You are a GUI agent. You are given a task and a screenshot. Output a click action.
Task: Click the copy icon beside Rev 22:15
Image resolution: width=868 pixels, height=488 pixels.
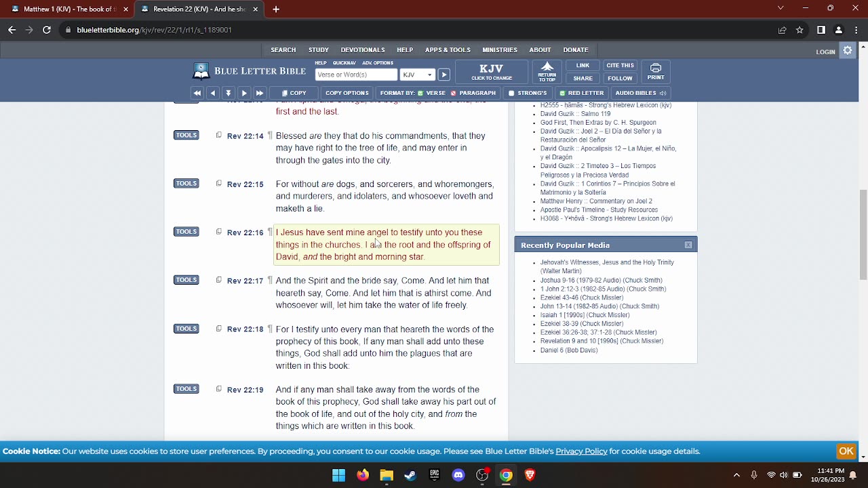click(219, 184)
